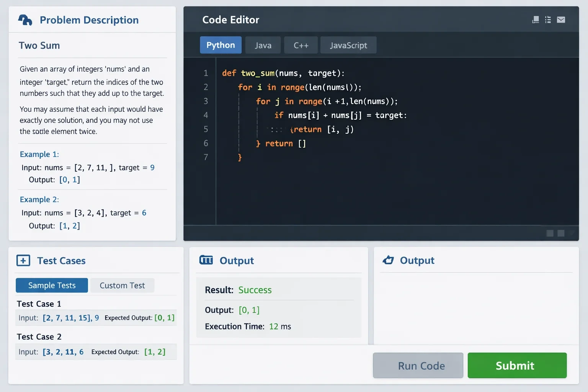
Task: Click Example 2 target value '6'
Action: [144, 213]
